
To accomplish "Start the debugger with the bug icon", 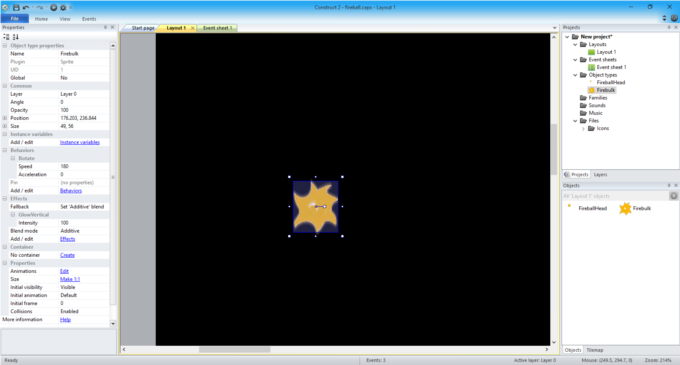I will click(63, 7).
